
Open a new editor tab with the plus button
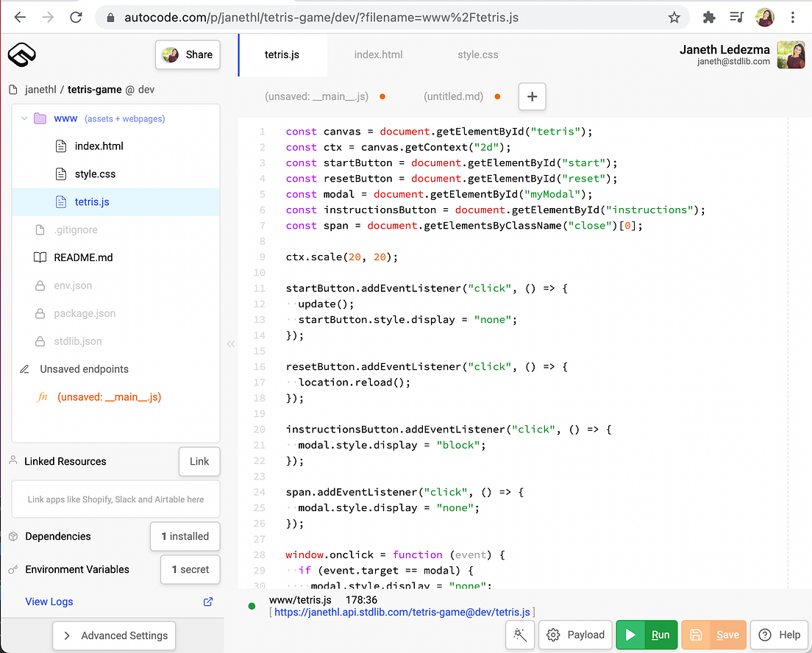coord(532,96)
